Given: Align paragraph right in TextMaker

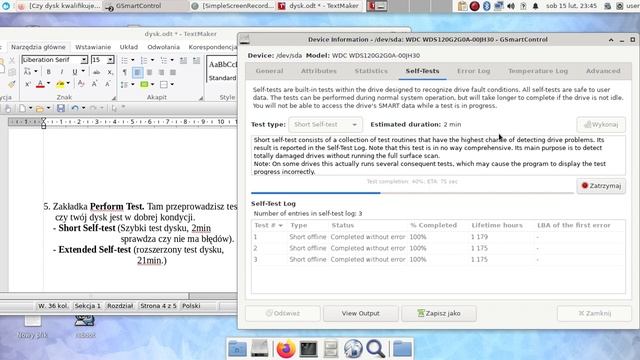Looking at the screenshot, I should click(161, 72).
